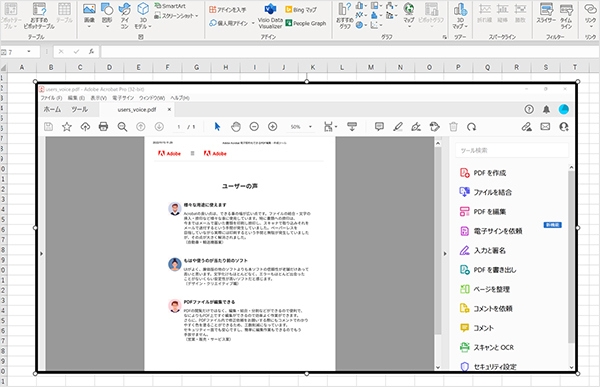Click the select-all corner of the sheet
Screen dimensions: 600x387
[3, 68]
